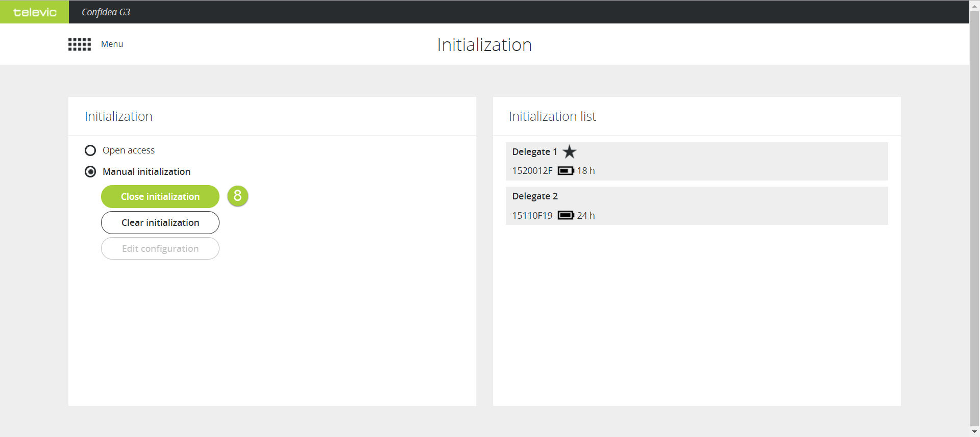
Task: Click the Televic logo
Action: pos(34,12)
